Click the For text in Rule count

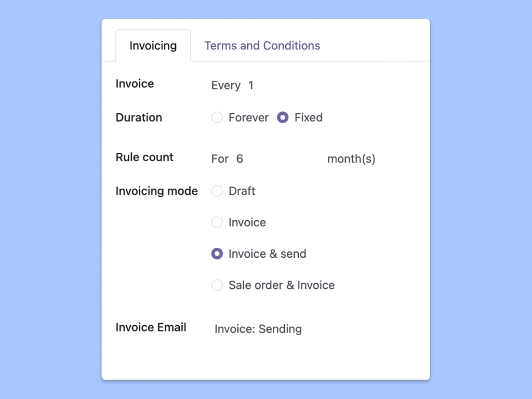click(x=220, y=159)
